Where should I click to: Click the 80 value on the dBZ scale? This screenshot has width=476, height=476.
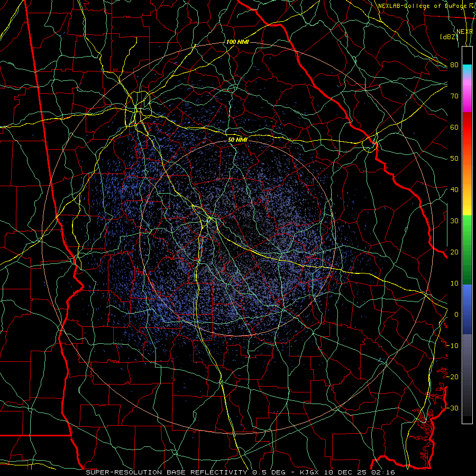point(454,65)
